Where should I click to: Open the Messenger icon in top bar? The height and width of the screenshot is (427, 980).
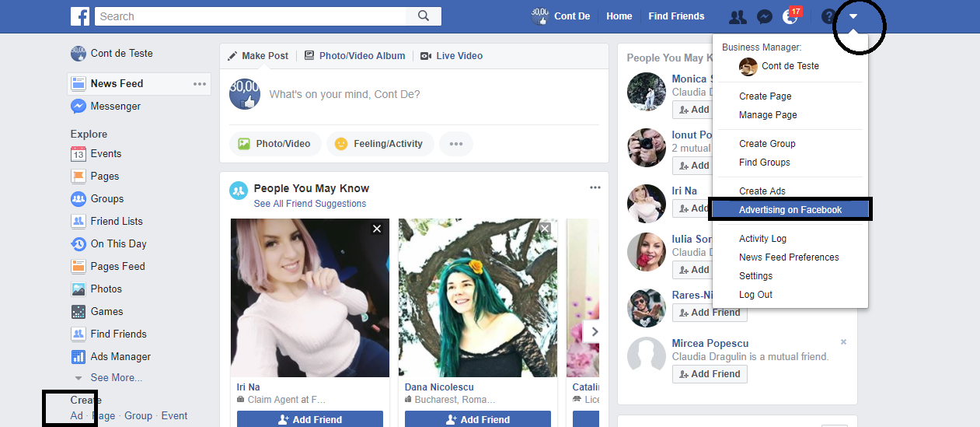point(764,16)
